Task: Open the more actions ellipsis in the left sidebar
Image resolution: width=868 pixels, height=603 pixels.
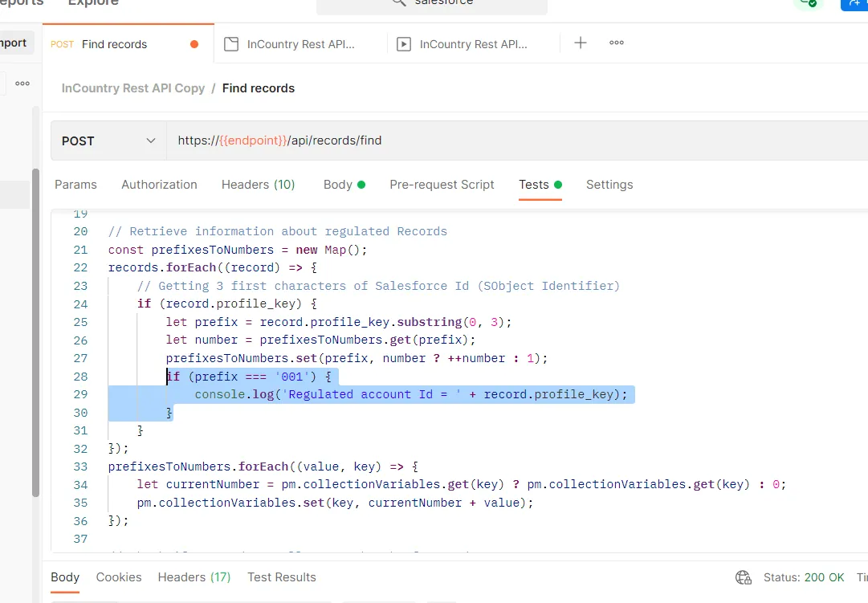Action: (22, 84)
